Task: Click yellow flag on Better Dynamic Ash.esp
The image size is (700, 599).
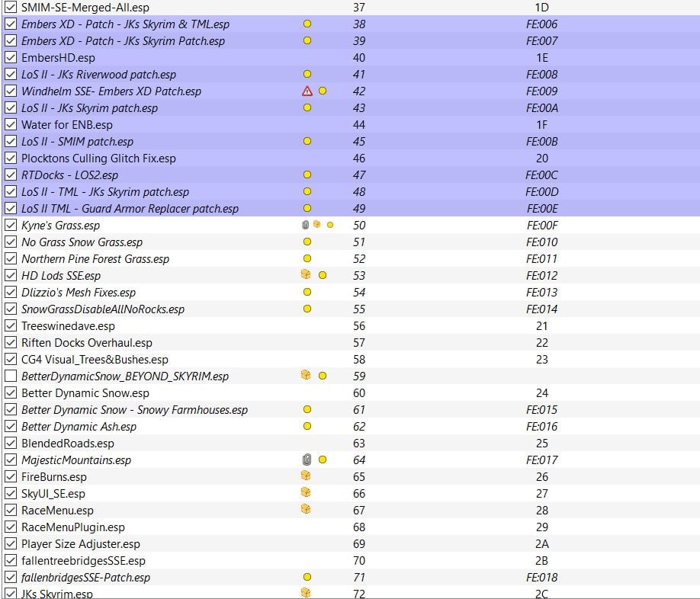Action: pos(307,427)
